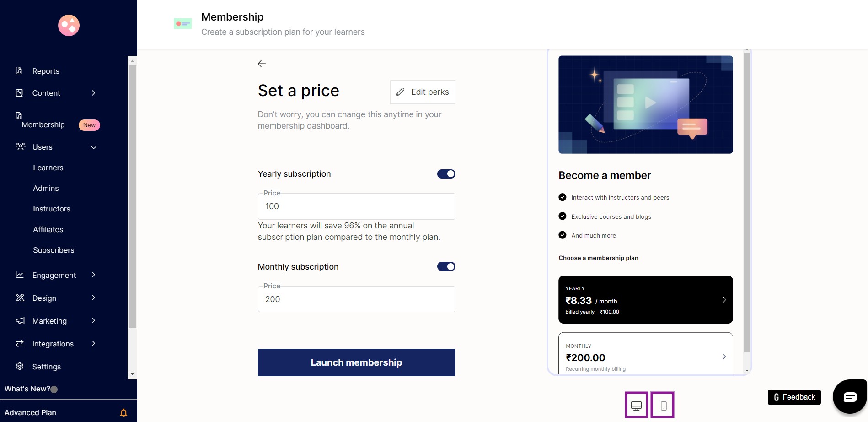Disable the Yearly subscription toggle
Viewport: 868px width, 422px height.
[x=446, y=174]
